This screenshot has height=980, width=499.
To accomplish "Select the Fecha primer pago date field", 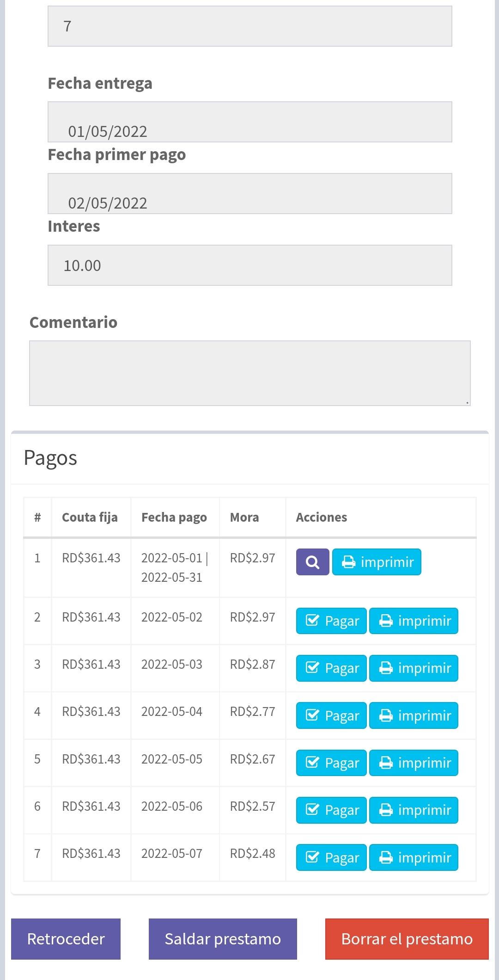I will (x=249, y=194).
